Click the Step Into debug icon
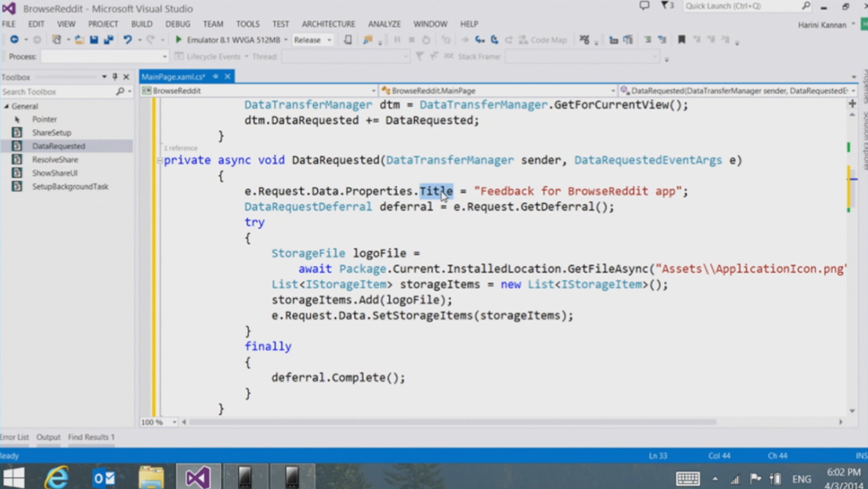Image resolution: width=868 pixels, height=489 pixels. coord(480,40)
